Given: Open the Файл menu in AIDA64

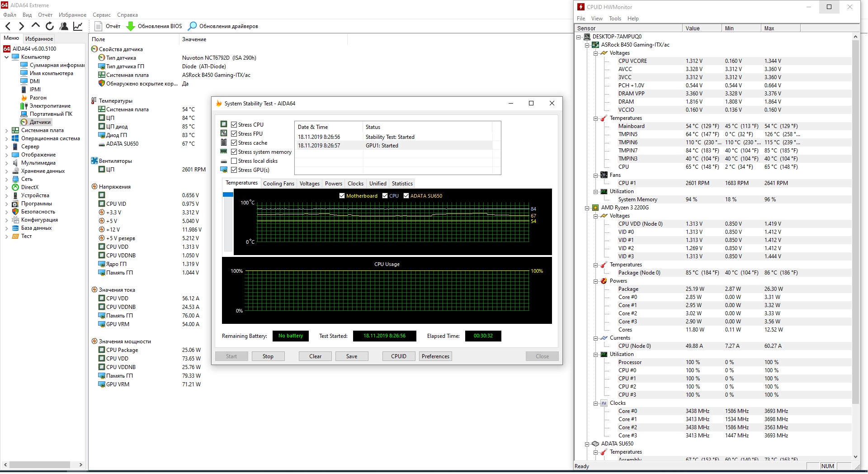Looking at the screenshot, I should (x=9, y=15).
